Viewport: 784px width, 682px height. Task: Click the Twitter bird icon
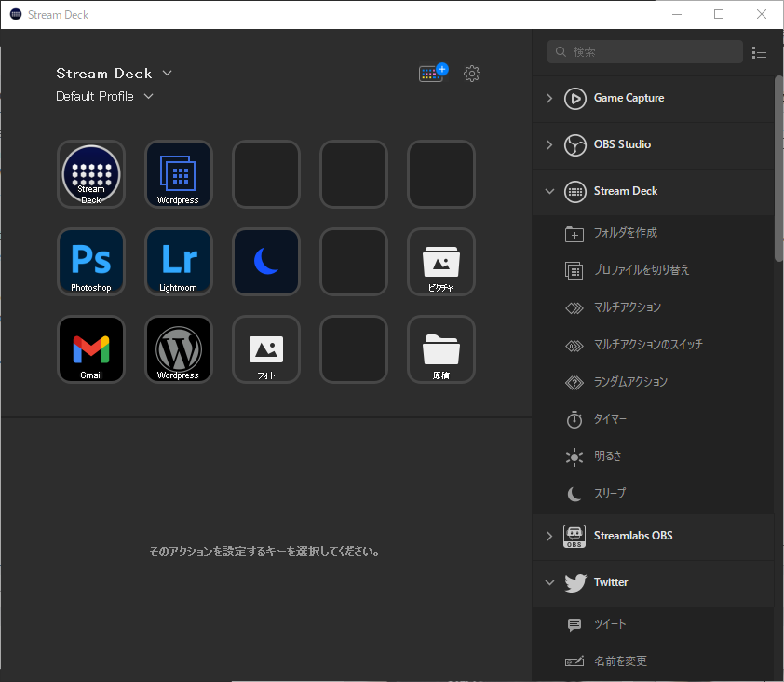coord(575,582)
